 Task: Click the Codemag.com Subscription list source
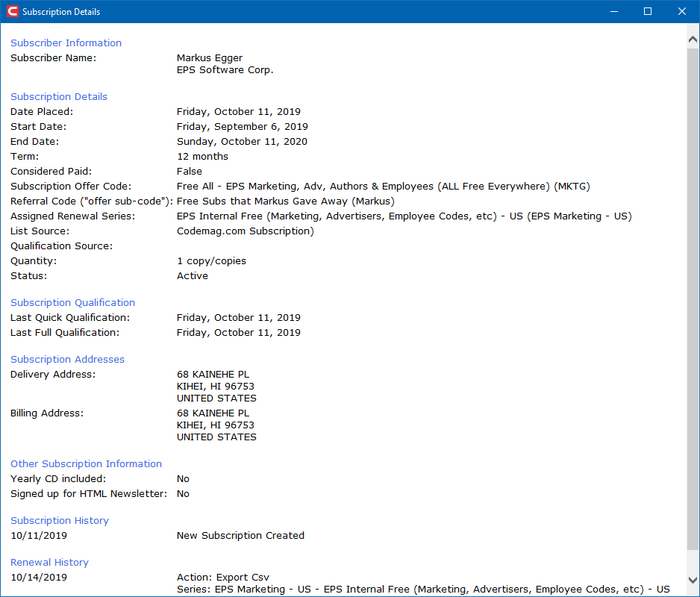[x=246, y=231]
